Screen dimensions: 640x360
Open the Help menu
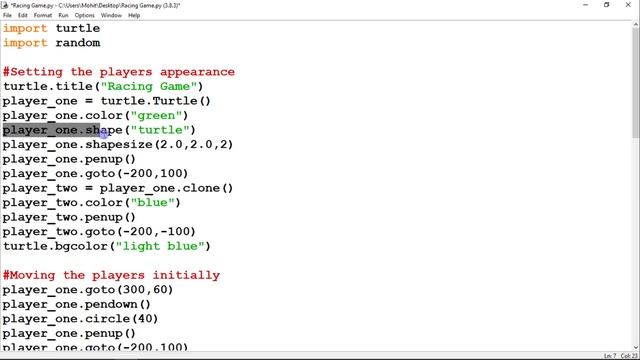tap(134, 15)
